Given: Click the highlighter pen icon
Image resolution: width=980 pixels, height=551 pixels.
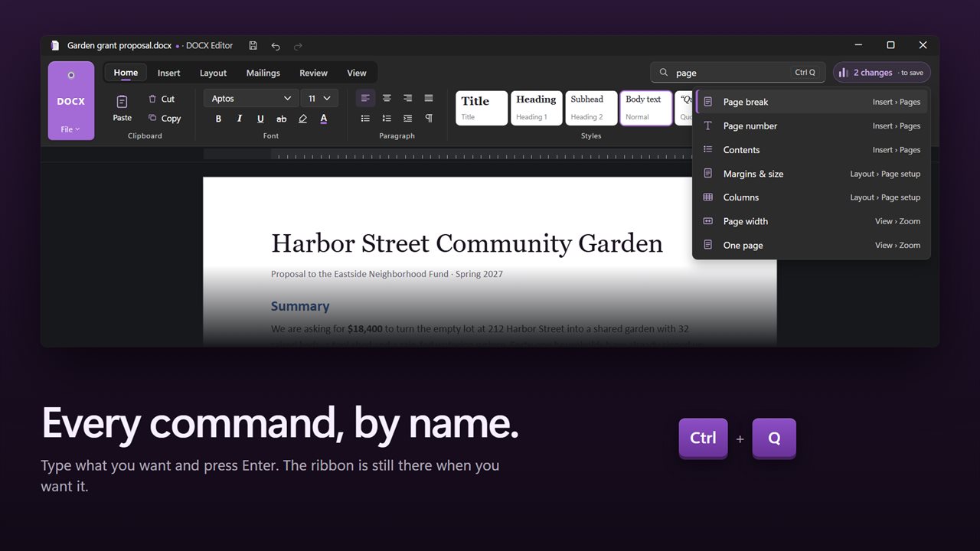Looking at the screenshot, I should point(302,119).
